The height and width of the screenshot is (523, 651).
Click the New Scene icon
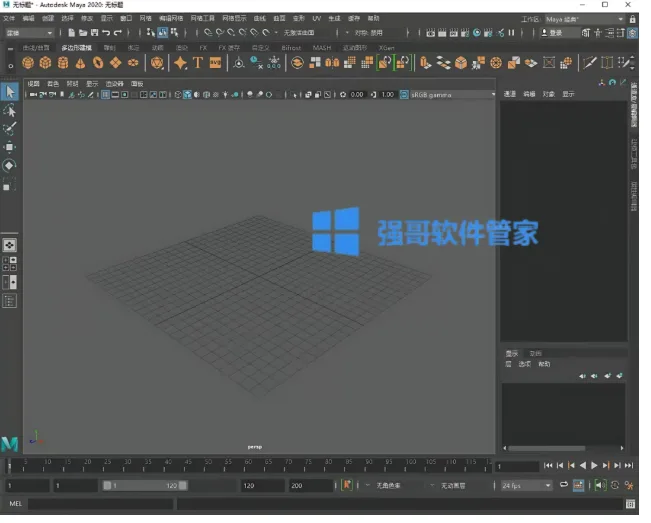point(71,33)
